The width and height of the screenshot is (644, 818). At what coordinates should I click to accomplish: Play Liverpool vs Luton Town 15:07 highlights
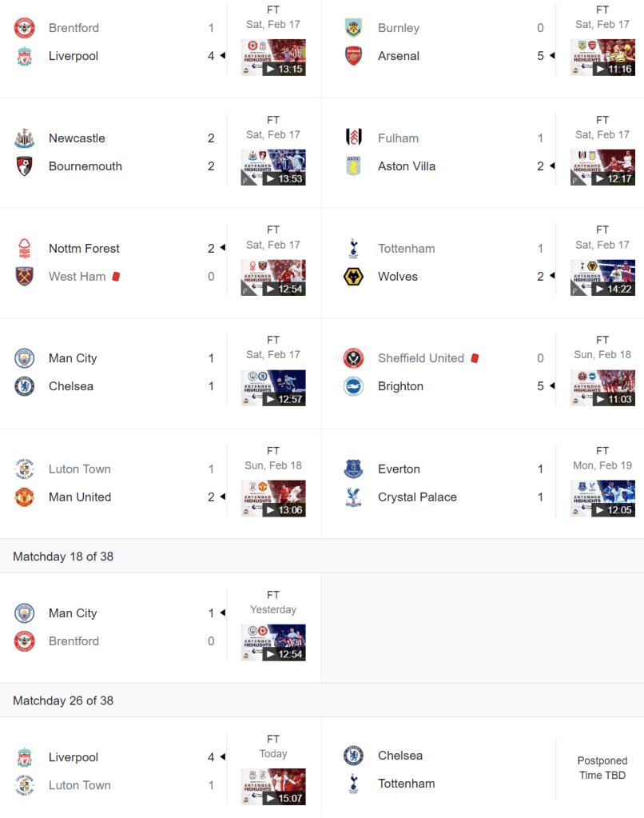click(273, 787)
